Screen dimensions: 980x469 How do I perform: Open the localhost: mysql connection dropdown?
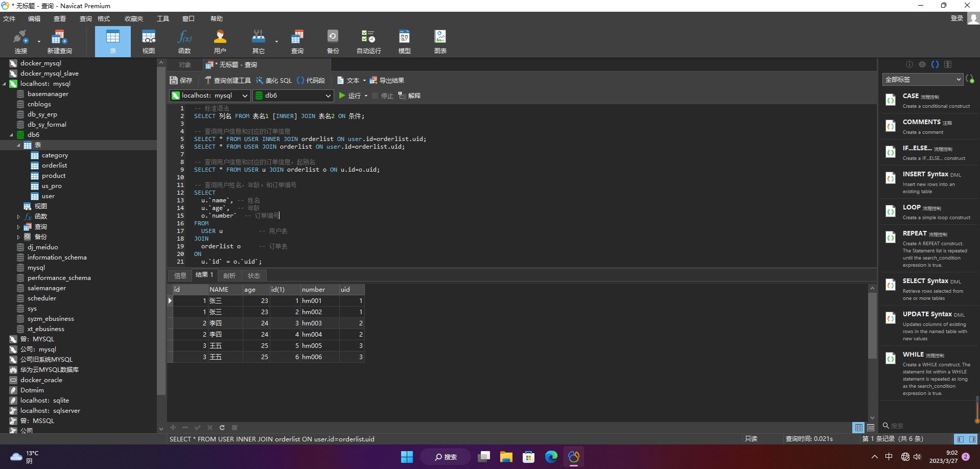click(209, 96)
